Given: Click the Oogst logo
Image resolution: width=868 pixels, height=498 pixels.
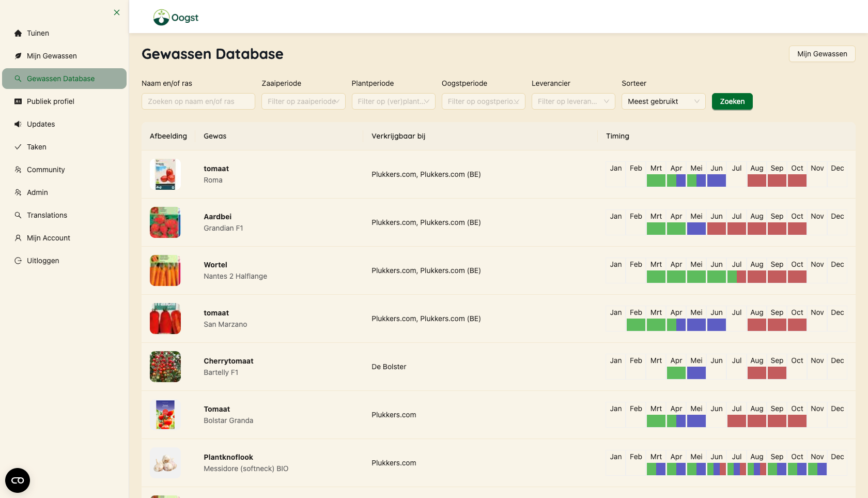Looking at the screenshot, I should [176, 18].
